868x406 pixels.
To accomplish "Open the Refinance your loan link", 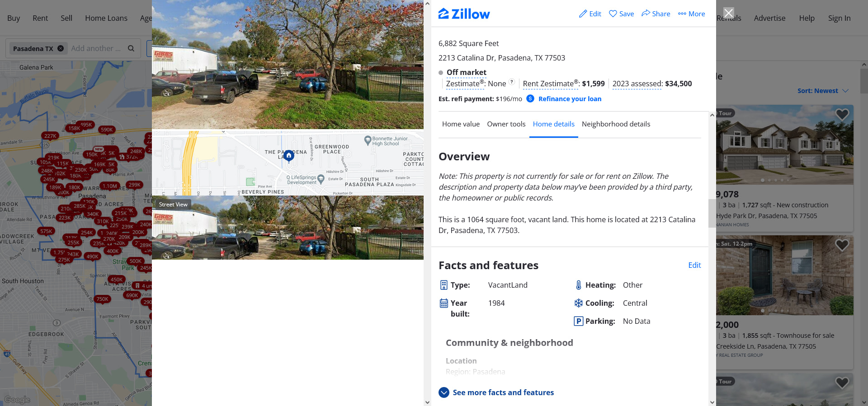I will (x=570, y=99).
